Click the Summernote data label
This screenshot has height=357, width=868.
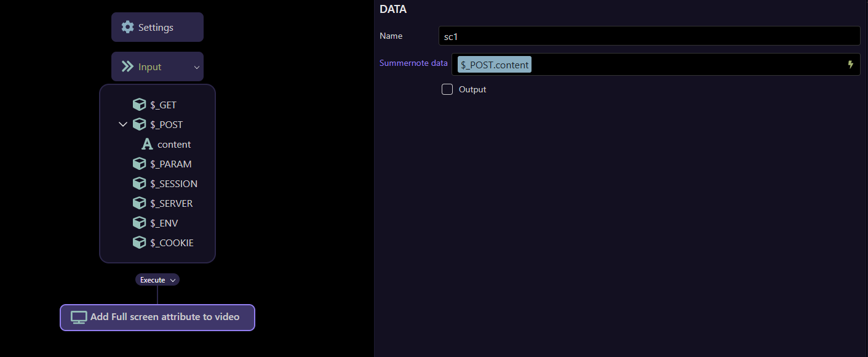tap(413, 63)
